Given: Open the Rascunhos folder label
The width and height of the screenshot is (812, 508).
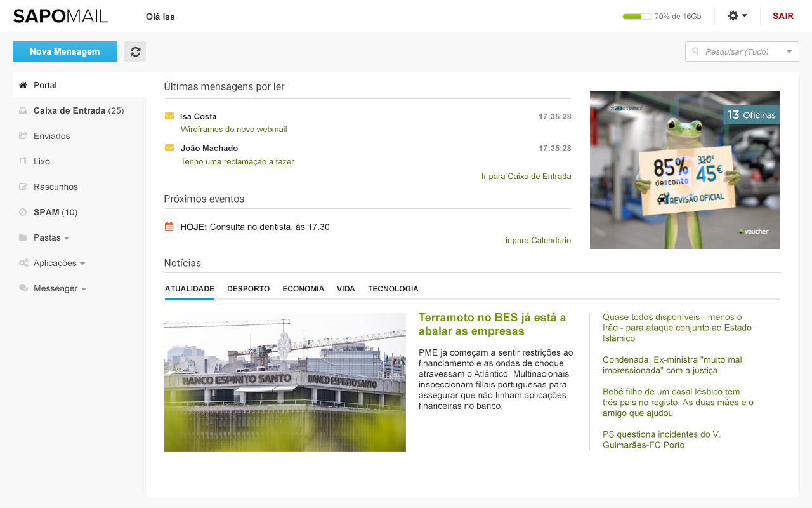Looking at the screenshot, I should click(x=56, y=187).
